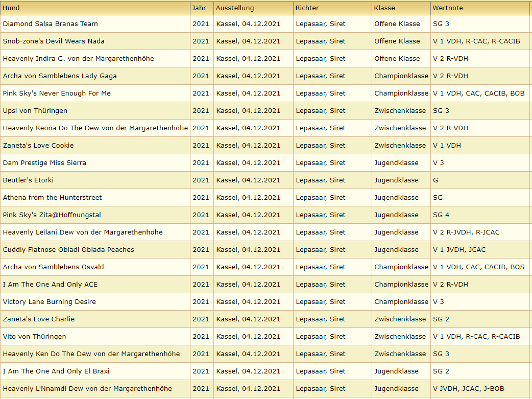Click Wertnote 'V 3' in Dam Prestige row
This screenshot has height=399, width=532.
[x=439, y=162]
